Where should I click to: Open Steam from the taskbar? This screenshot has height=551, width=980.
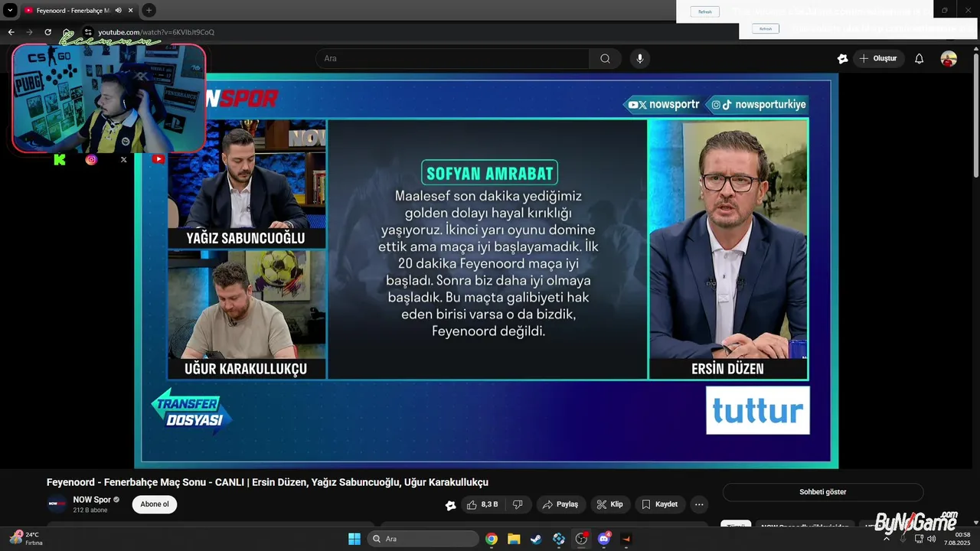pos(536,539)
